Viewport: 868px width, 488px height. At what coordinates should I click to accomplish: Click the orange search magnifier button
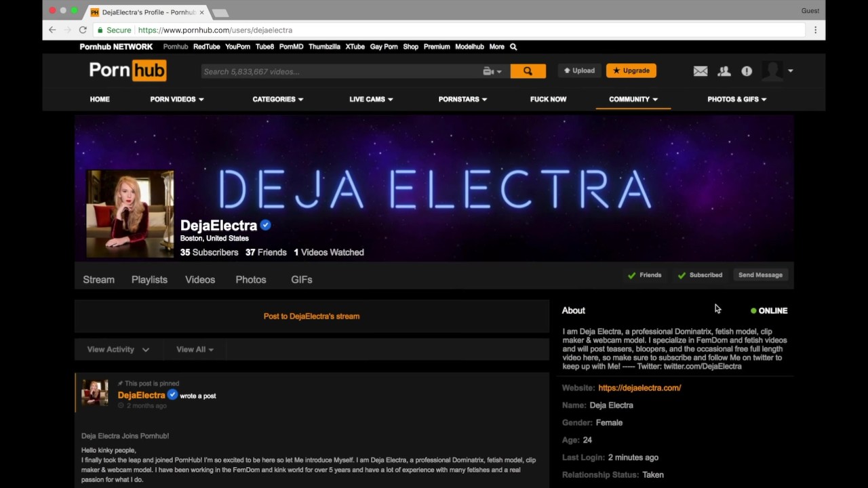(x=528, y=71)
